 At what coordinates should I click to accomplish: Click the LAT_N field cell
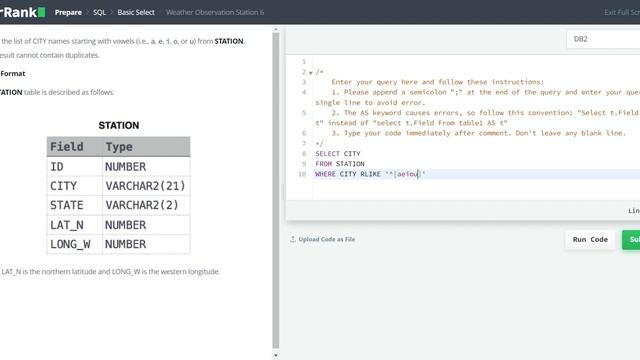pyautogui.click(x=75, y=225)
